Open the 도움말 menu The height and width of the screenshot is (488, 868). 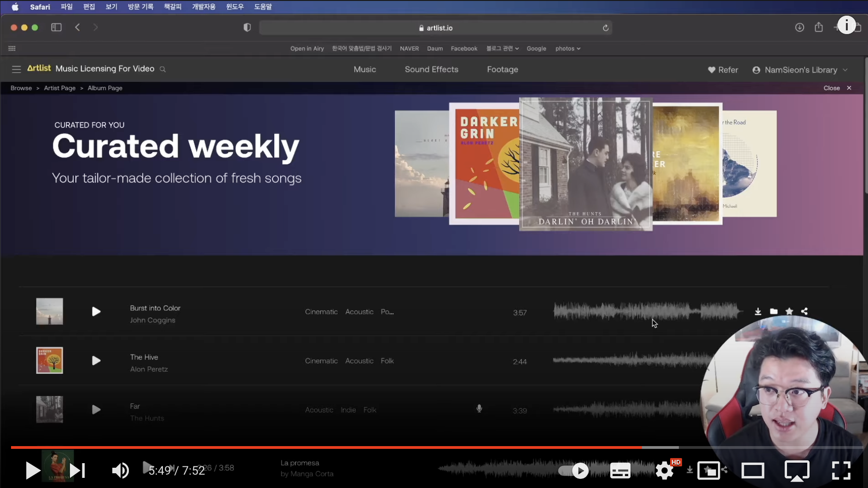[x=263, y=7]
